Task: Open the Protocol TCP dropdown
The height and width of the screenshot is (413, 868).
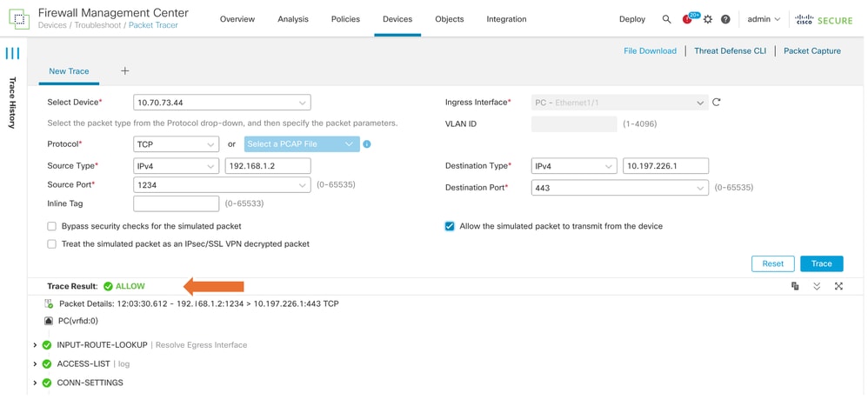Action: 176,144
